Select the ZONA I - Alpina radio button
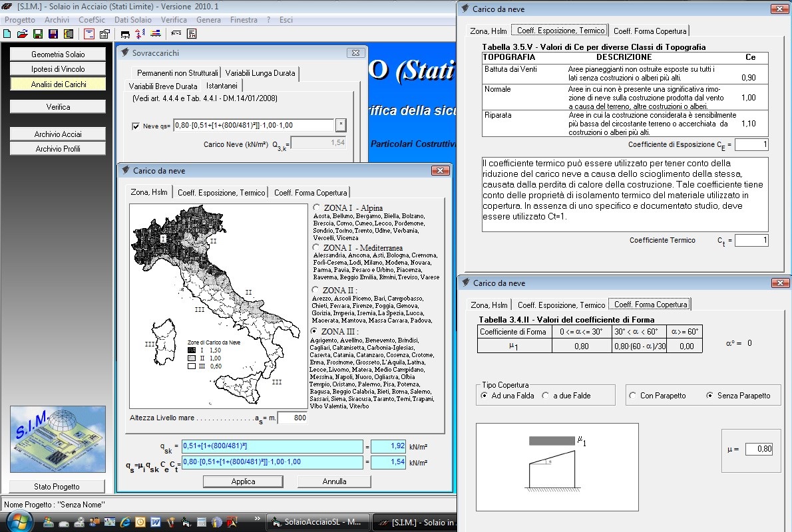 (317, 207)
